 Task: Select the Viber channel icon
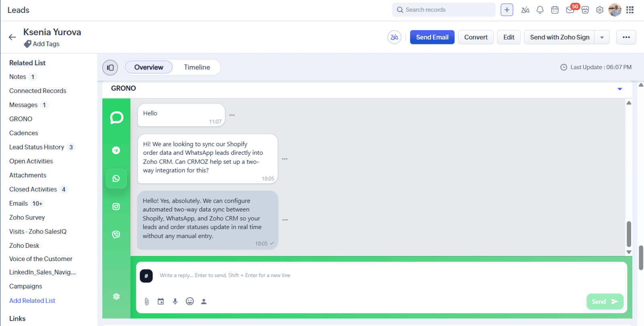(x=116, y=235)
